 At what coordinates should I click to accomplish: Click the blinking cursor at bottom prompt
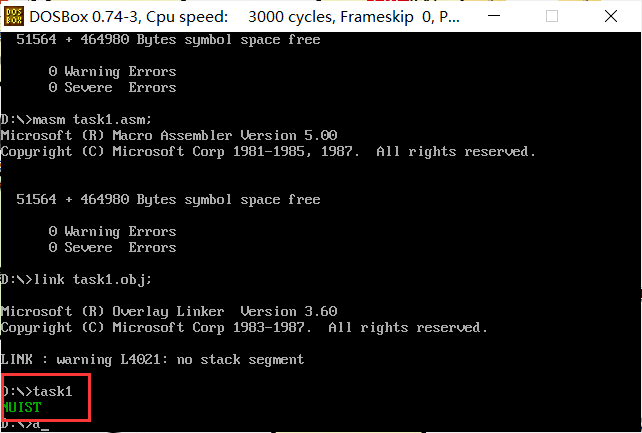(45, 426)
